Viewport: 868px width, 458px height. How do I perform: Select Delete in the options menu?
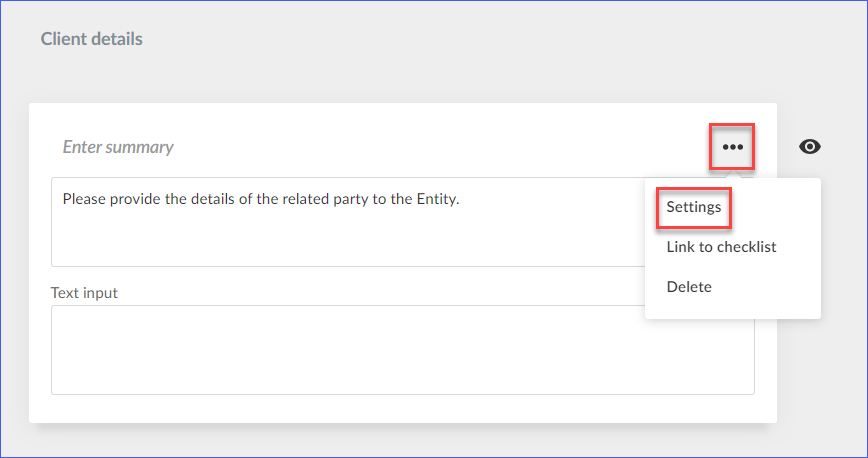(689, 287)
